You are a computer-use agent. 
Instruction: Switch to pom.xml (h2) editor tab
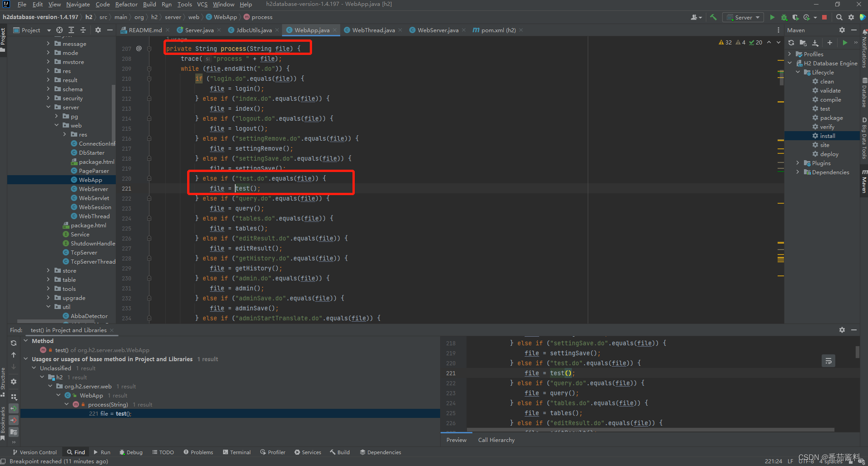498,30
